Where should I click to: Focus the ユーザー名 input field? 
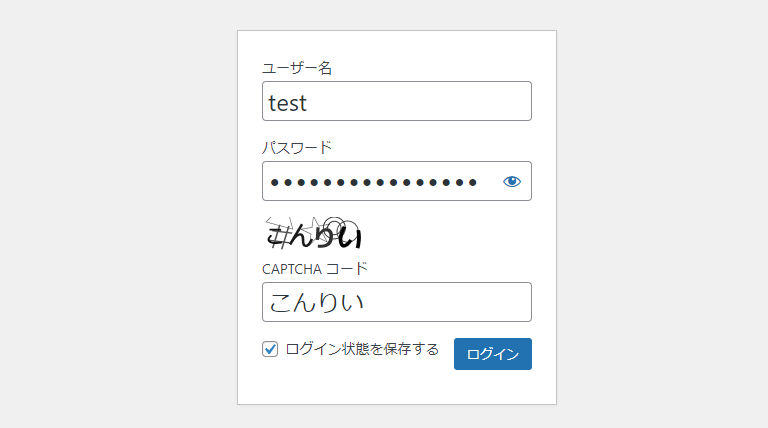[x=396, y=101]
